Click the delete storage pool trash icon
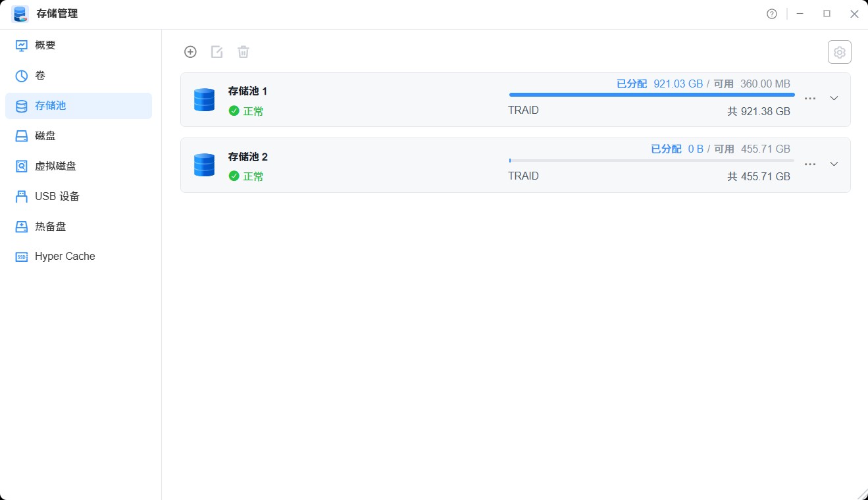The height and width of the screenshot is (500, 868). (243, 51)
